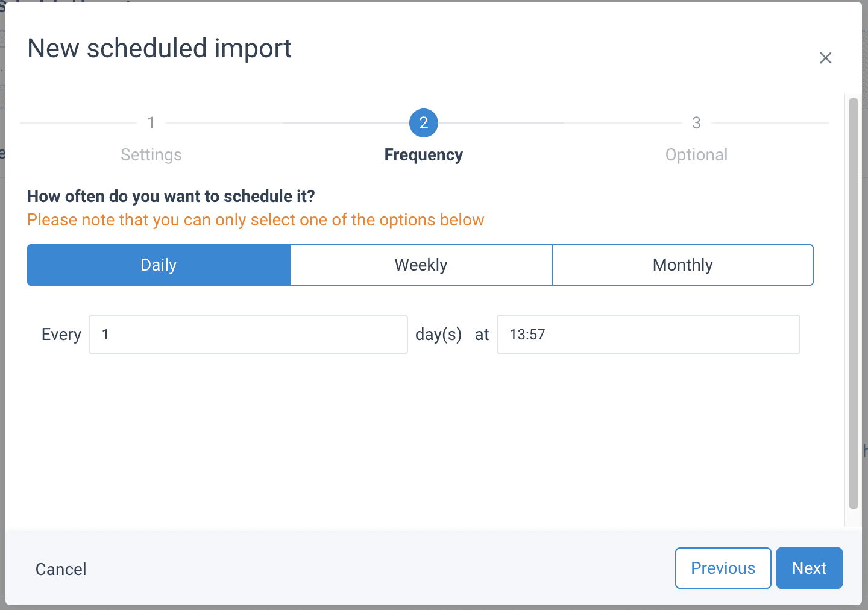
Task: Click the orange one-option note text
Action: [x=256, y=220]
